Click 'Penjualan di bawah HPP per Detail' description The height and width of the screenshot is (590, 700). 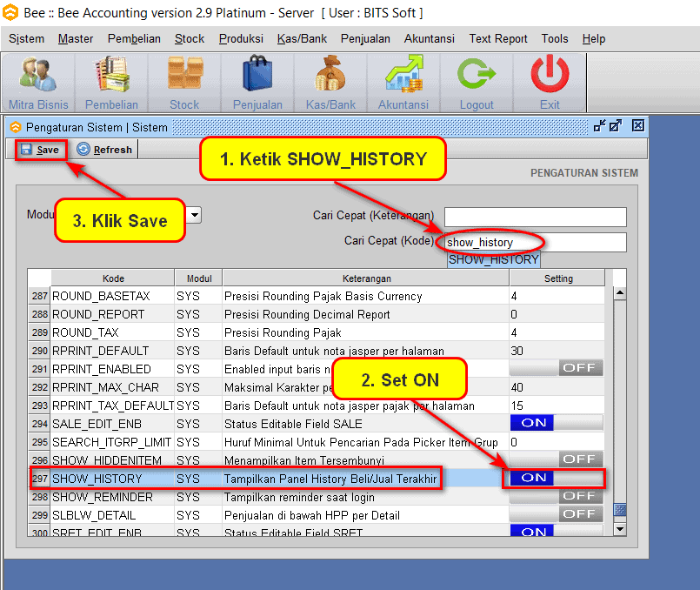pyautogui.click(x=311, y=515)
